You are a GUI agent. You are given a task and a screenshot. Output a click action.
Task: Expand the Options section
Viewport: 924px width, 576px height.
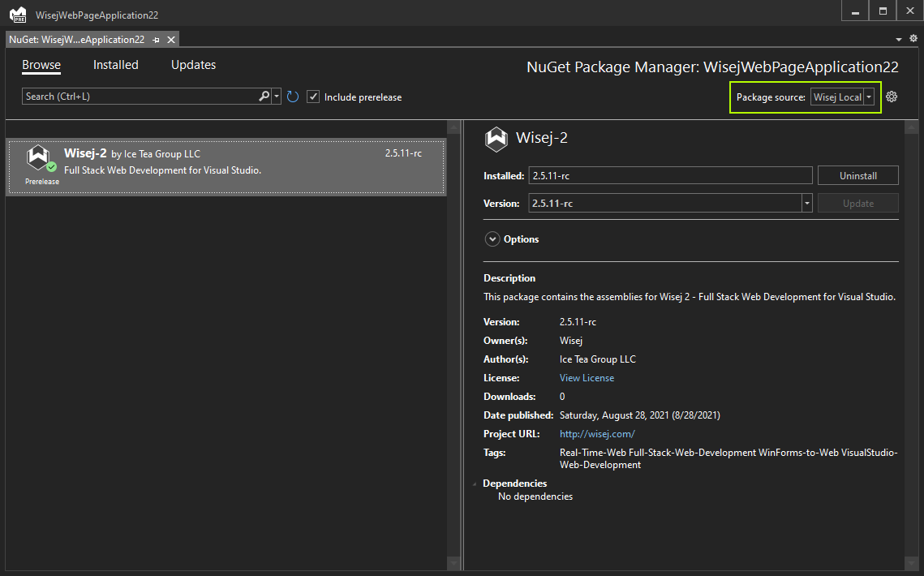tap(492, 239)
